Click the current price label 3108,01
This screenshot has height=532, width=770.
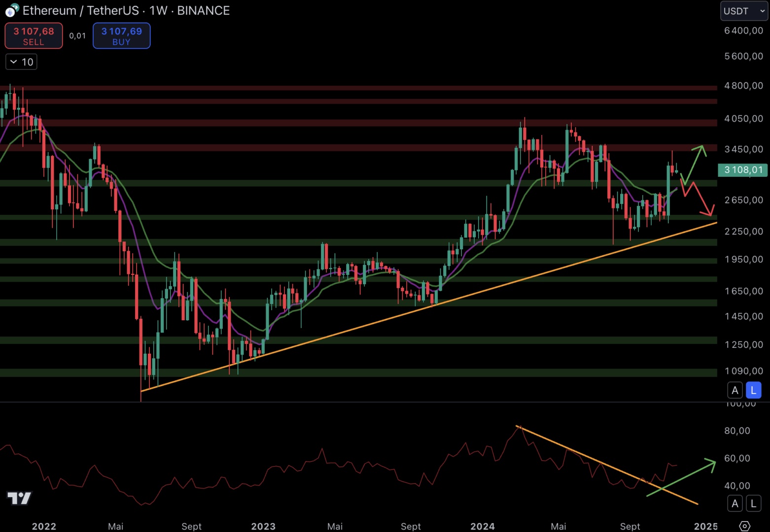tap(743, 170)
